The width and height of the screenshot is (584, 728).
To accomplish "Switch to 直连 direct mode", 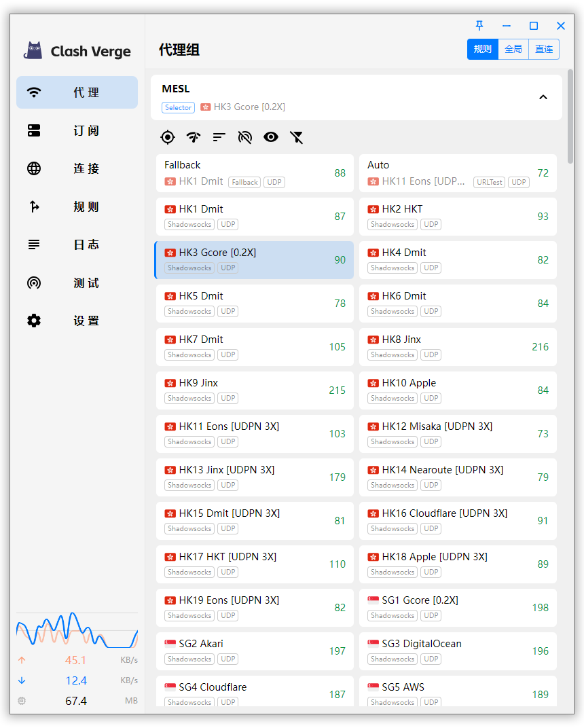I will [x=544, y=49].
